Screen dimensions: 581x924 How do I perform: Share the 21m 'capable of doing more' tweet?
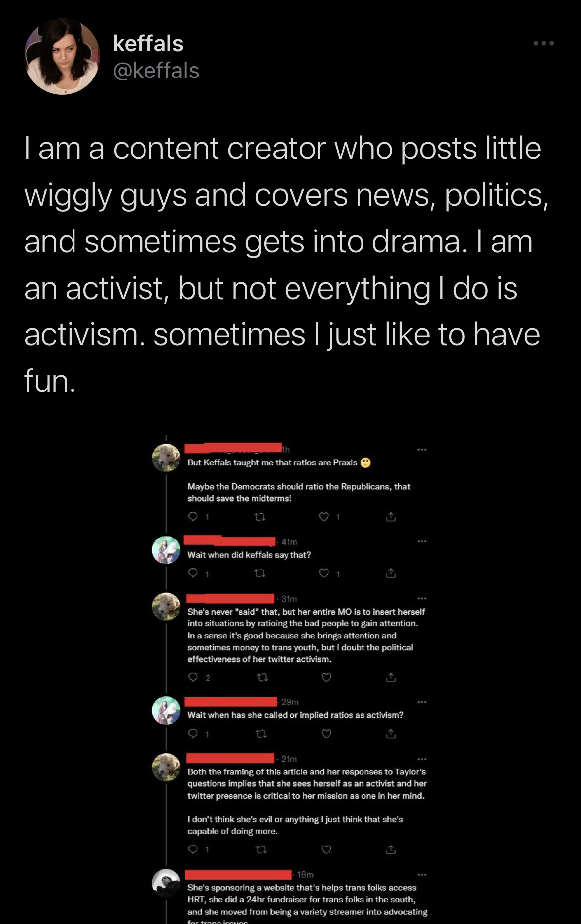(x=391, y=849)
